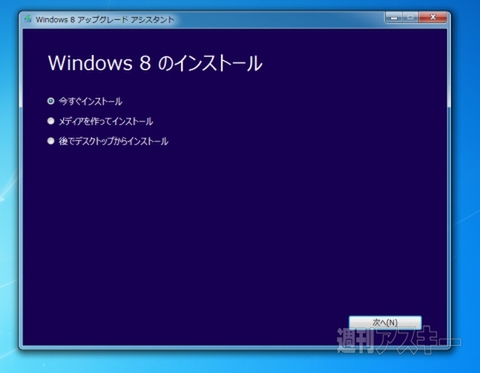
Task: Click the Windows 8 のインストール heading
Action: tap(155, 63)
